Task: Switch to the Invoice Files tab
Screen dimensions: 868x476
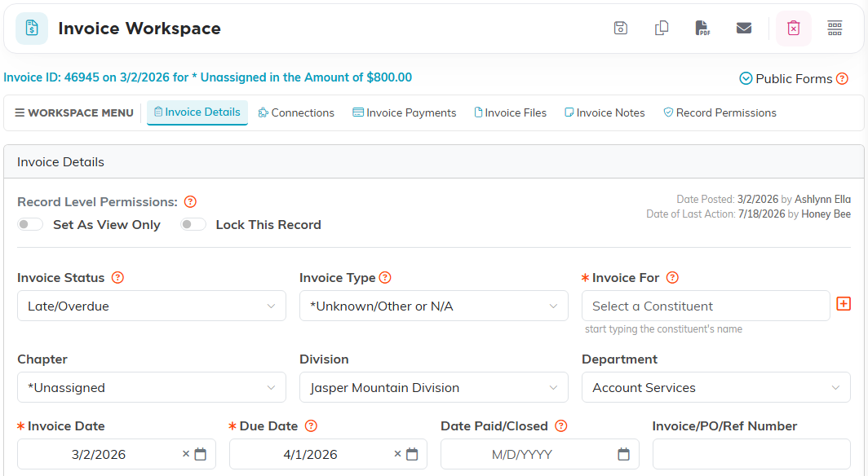Action: pos(510,112)
